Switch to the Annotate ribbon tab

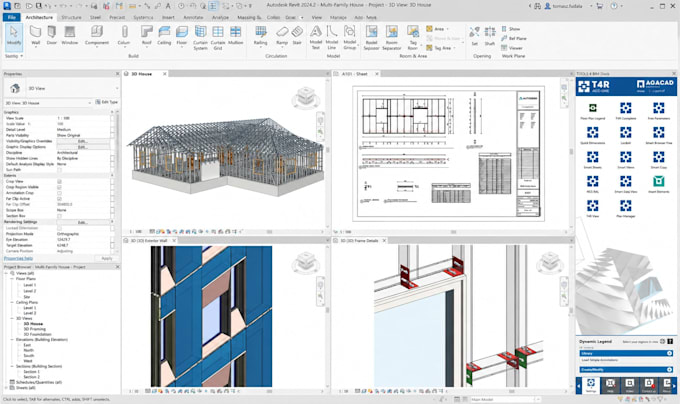click(193, 17)
